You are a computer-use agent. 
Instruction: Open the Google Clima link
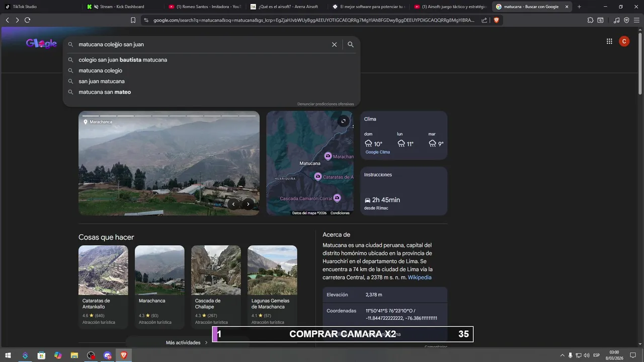(x=377, y=152)
